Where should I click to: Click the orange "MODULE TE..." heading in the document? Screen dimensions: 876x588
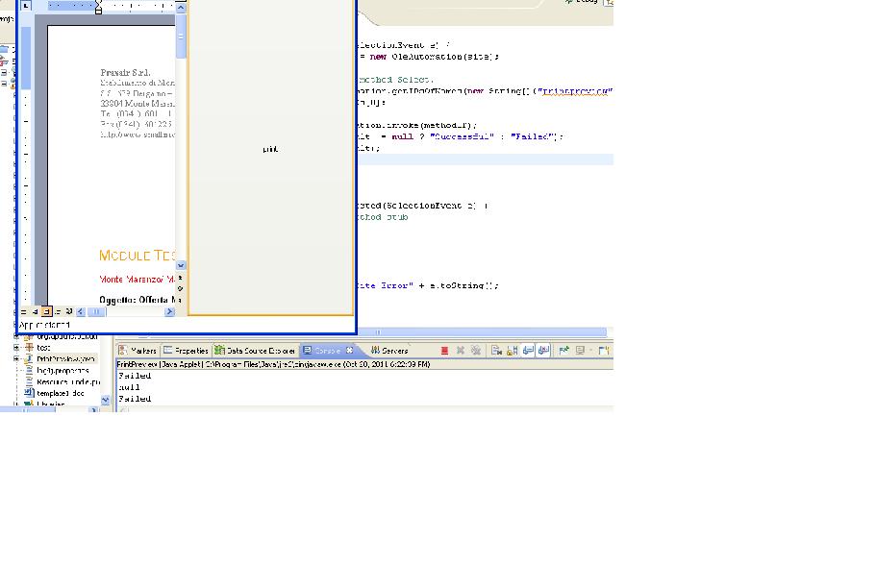point(138,256)
